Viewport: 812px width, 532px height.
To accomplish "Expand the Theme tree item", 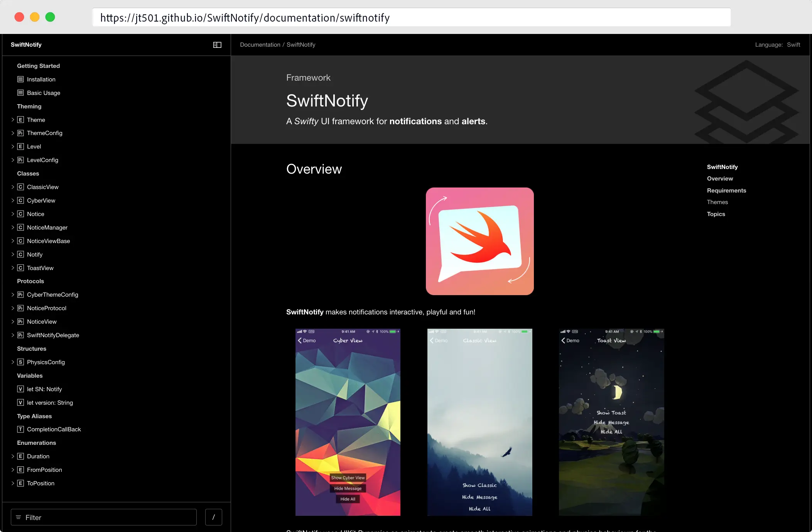I will coord(13,120).
